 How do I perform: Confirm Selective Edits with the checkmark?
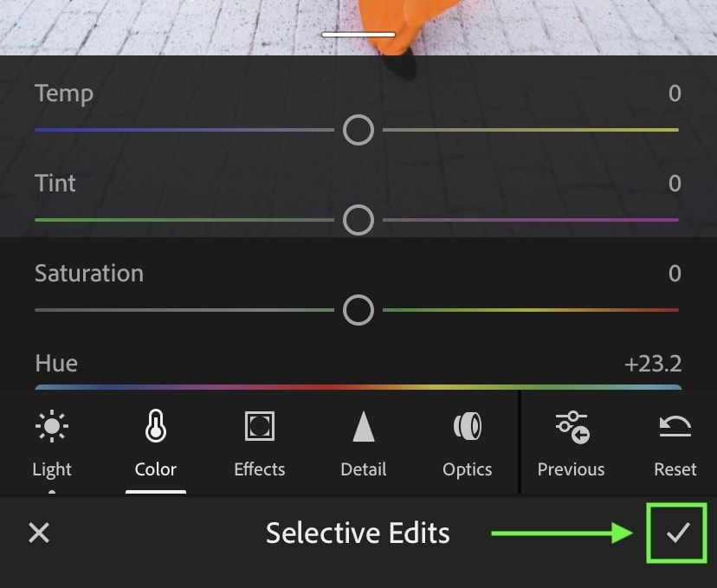[677, 533]
